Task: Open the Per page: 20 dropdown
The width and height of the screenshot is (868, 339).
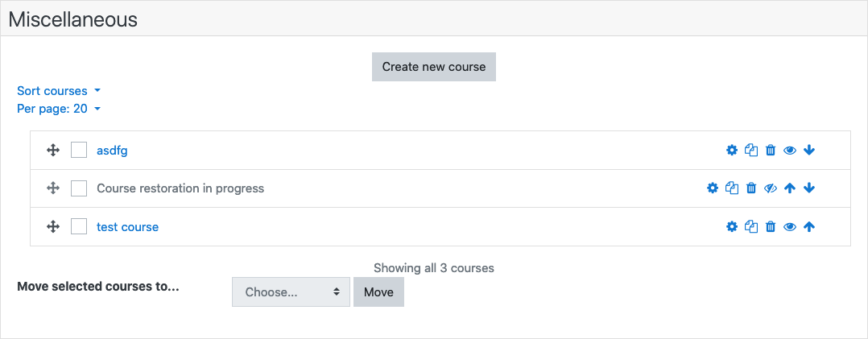Action: tap(59, 109)
